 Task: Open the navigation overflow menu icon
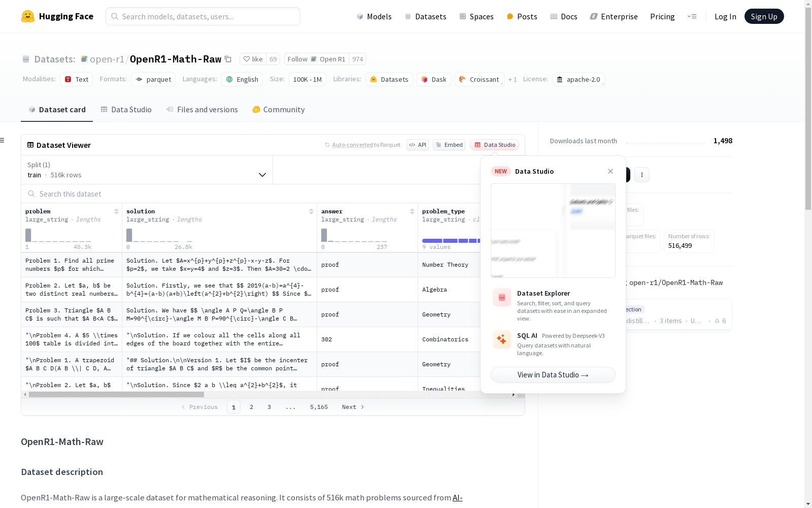[692, 16]
